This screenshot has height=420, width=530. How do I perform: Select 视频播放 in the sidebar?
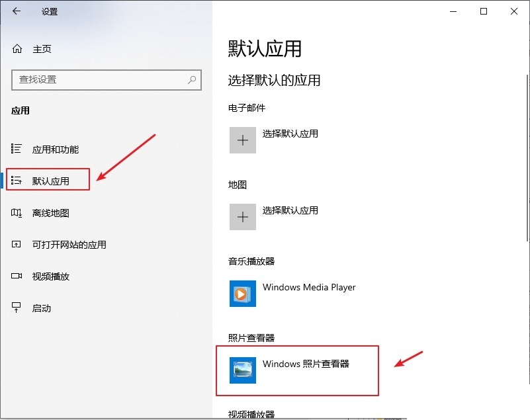pyautogui.click(x=51, y=276)
